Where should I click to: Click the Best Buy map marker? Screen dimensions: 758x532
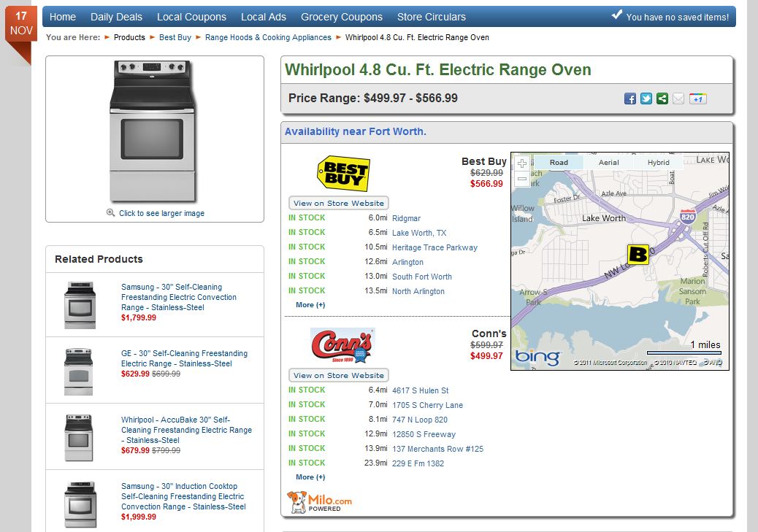pos(638,254)
